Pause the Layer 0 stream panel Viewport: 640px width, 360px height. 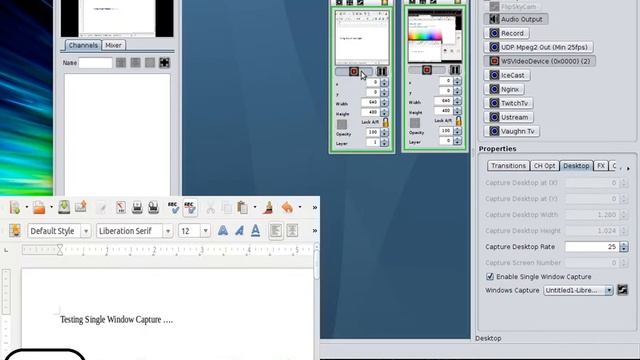pyautogui.click(x=454, y=70)
